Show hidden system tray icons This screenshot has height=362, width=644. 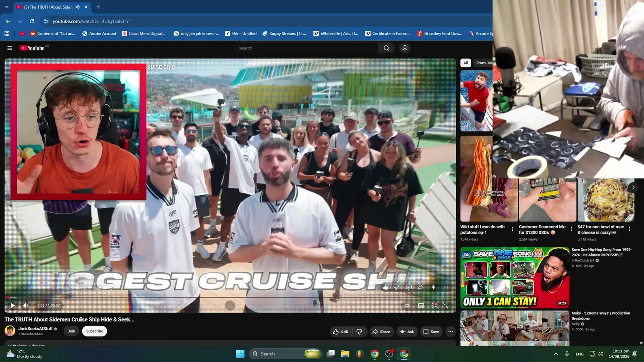point(556,354)
